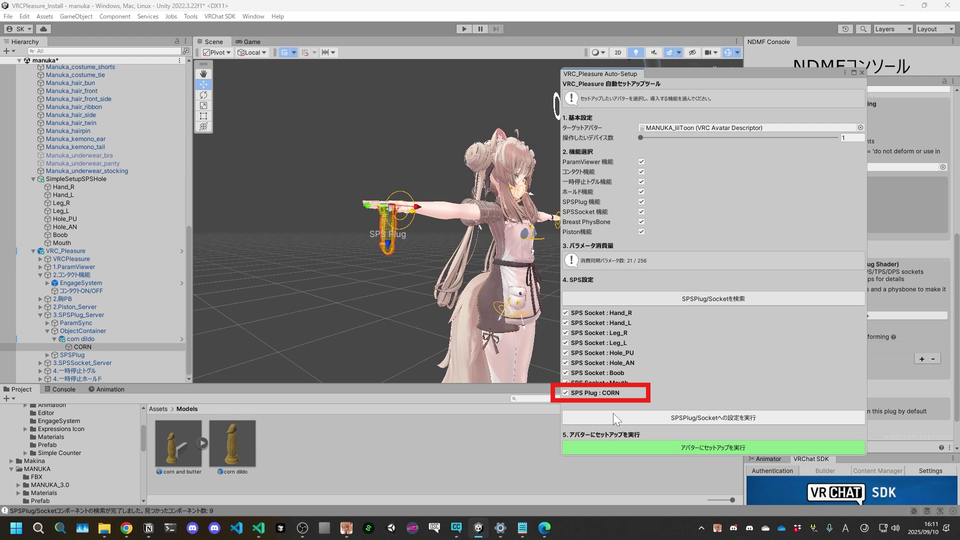Collapse 3.SPSPlug_Server tree node

pos(40,315)
